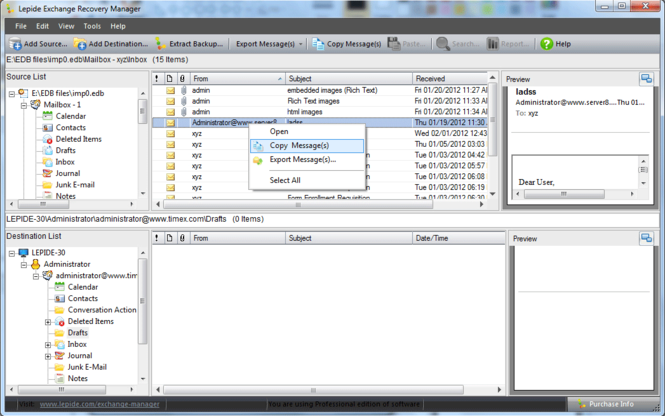
Task: Sort source messages by Received column
Action: coord(450,79)
